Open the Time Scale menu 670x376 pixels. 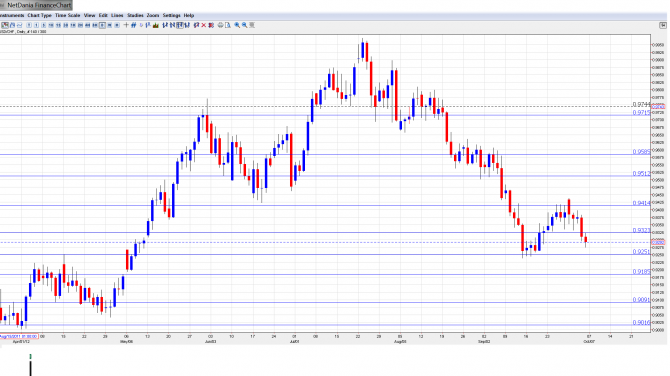68,15
